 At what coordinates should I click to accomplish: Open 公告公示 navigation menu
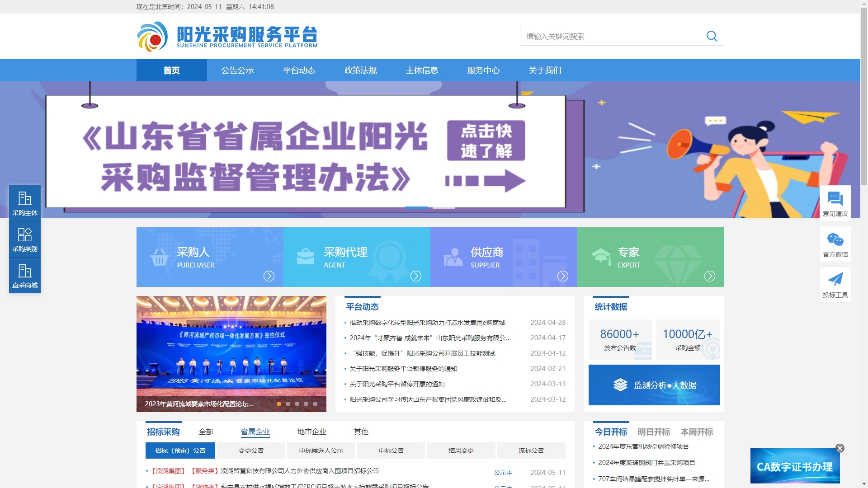coord(237,70)
